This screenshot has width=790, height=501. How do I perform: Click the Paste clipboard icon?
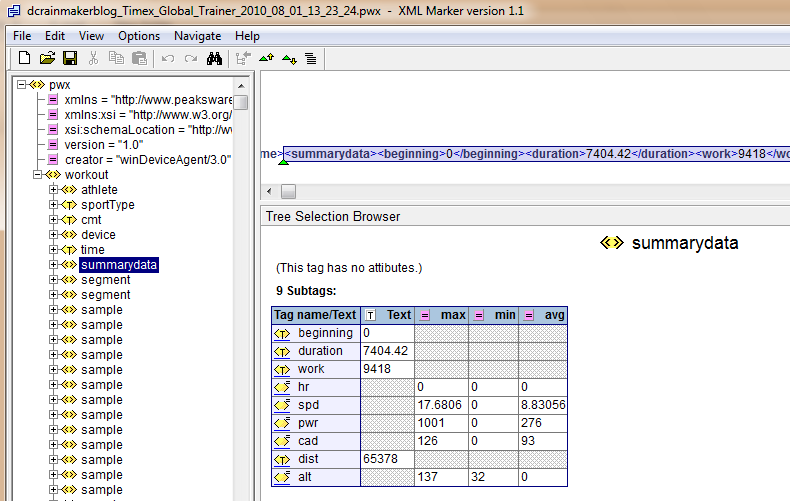139,58
